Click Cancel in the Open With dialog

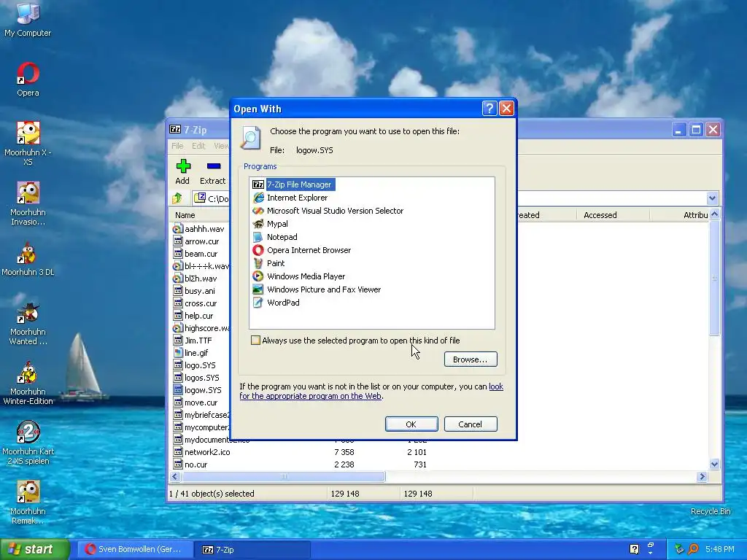pyautogui.click(x=471, y=424)
